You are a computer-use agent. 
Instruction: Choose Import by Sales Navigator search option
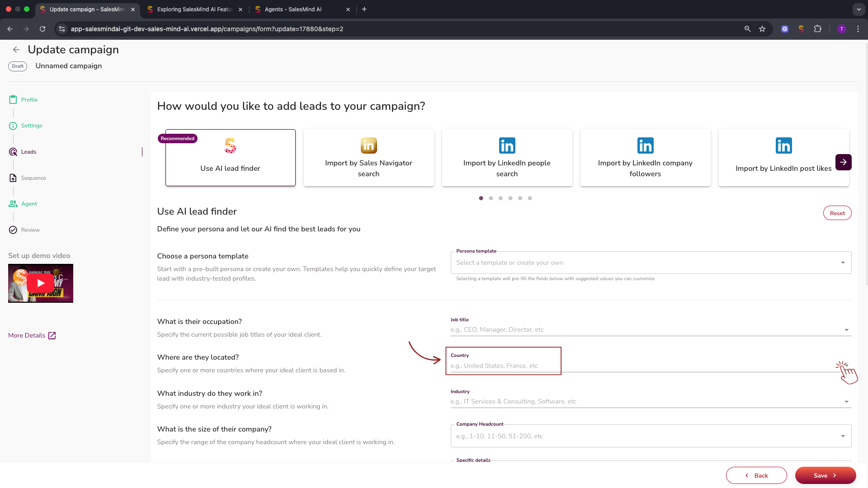(368, 158)
